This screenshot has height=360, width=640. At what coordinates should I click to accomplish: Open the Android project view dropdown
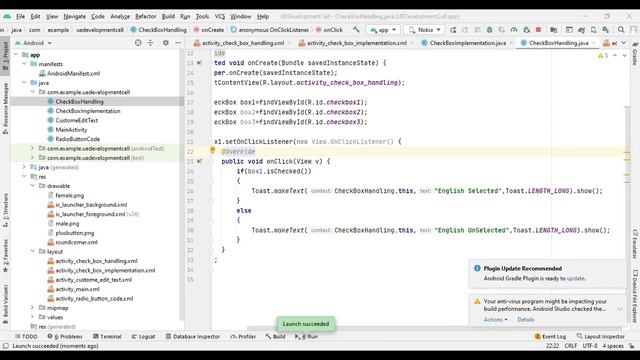pos(33,43)
